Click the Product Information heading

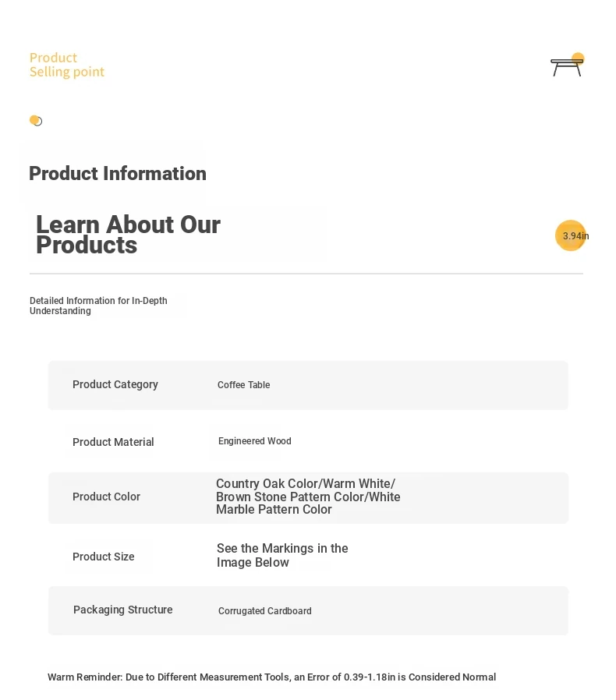(x=118, y=174)
